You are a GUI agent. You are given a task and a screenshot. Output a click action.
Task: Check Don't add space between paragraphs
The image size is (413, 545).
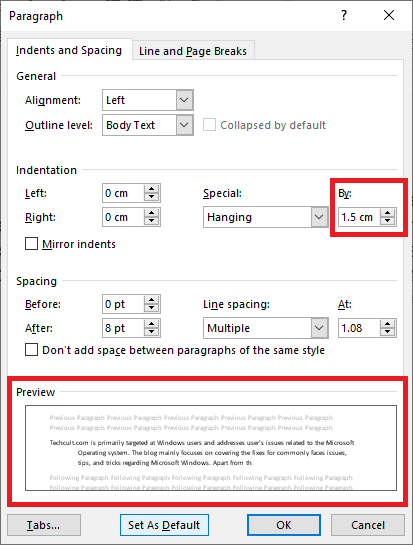point(31,350)
